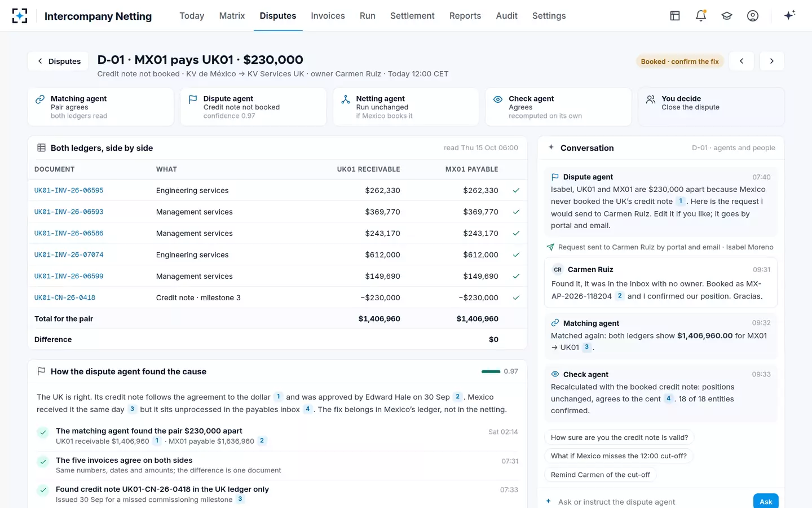Open citation 3 in the Matching agent message
Viewport: 812px width, 508px height.
pos(586,347)
